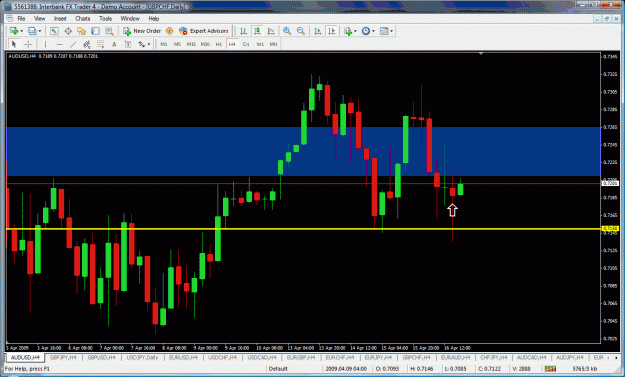Select the Text tool
Viewport: 625px width, 377px height.
[x=114, y=44]
